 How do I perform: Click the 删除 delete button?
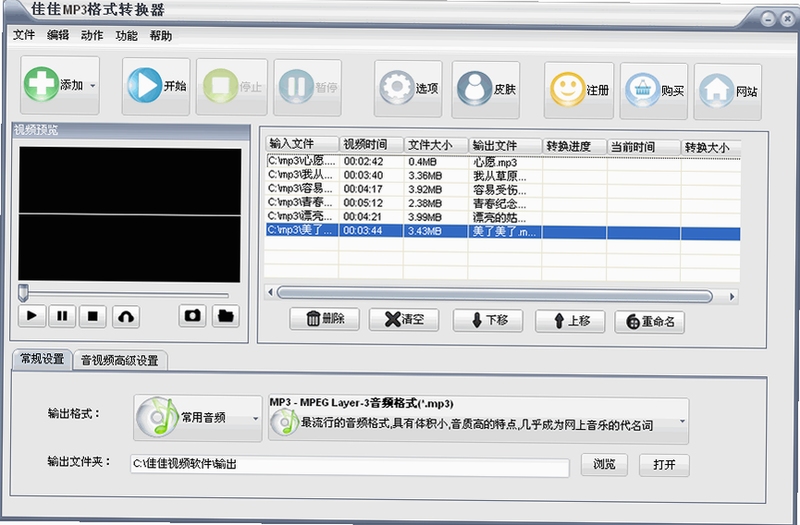tap(324, 319)
